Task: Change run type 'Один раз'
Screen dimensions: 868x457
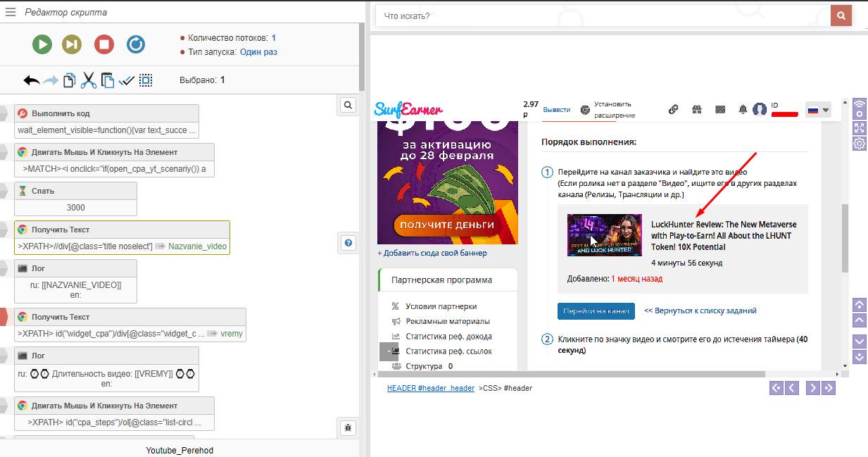Action: pos(258,52)
